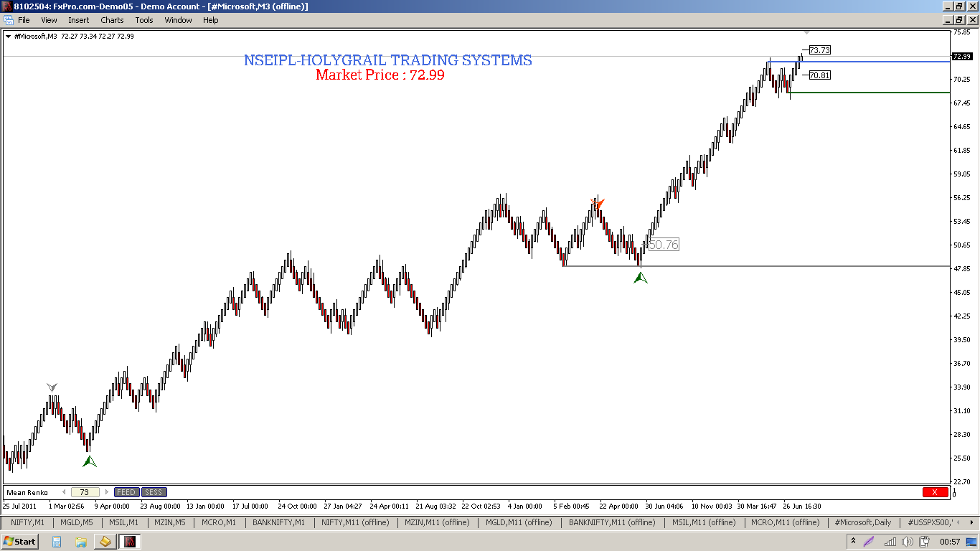Select the 73.73 price label

[819, 50]
